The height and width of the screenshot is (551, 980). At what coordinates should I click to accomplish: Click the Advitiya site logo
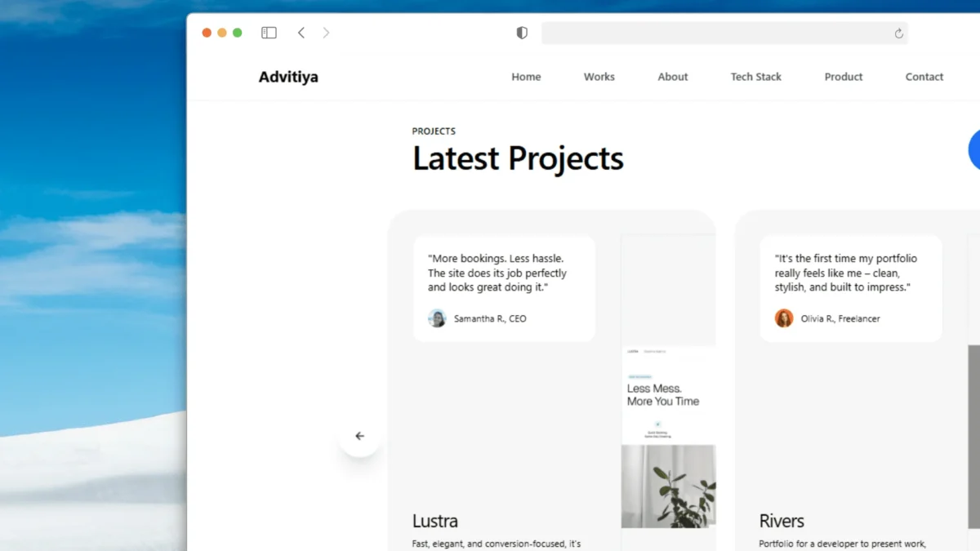tap(288, 77)
